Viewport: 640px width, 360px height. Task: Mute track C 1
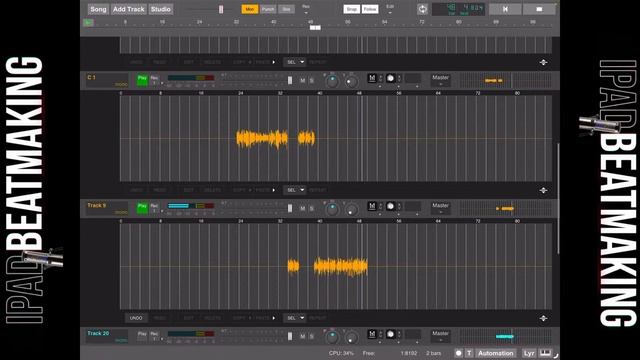[303, 81]
